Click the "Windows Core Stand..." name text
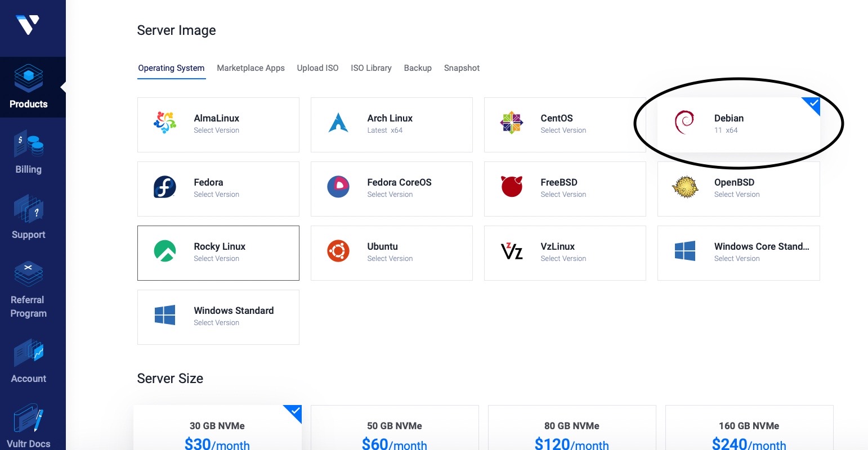Viewport: 868px width, 450px height. click(762, 246)
